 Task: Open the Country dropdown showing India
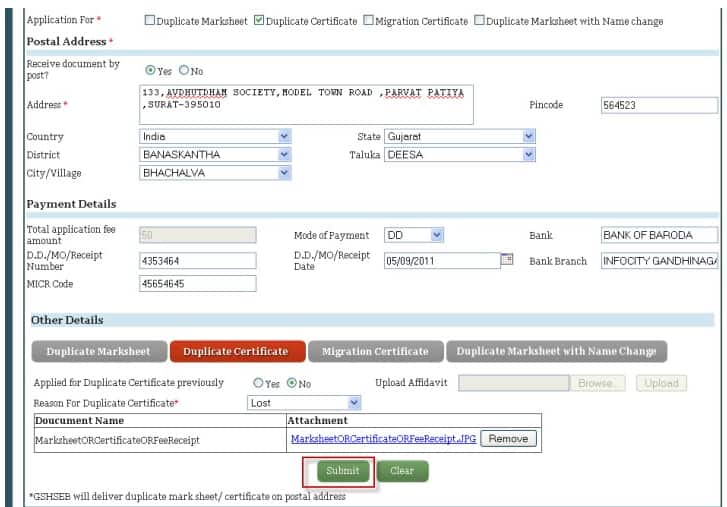click(215, 136)
